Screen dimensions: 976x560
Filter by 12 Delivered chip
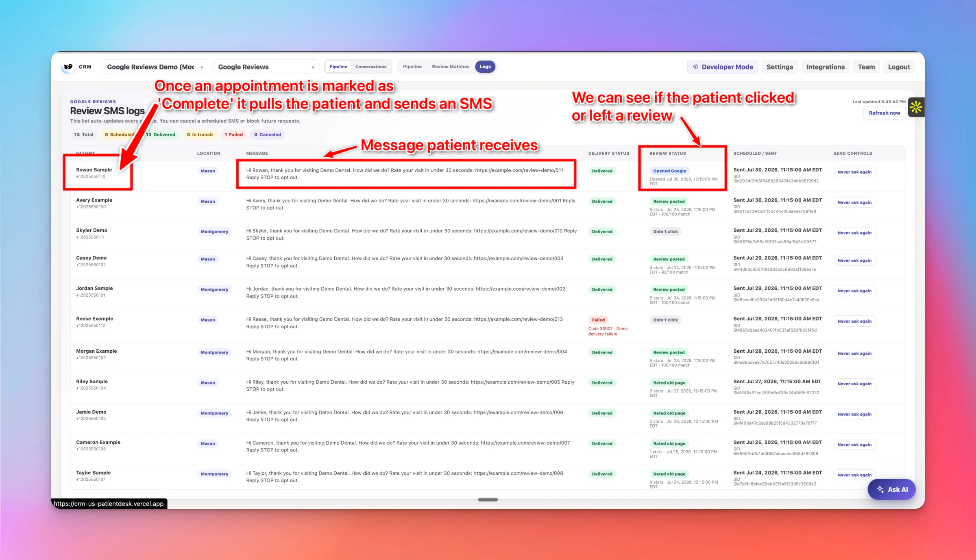(161, 135)
